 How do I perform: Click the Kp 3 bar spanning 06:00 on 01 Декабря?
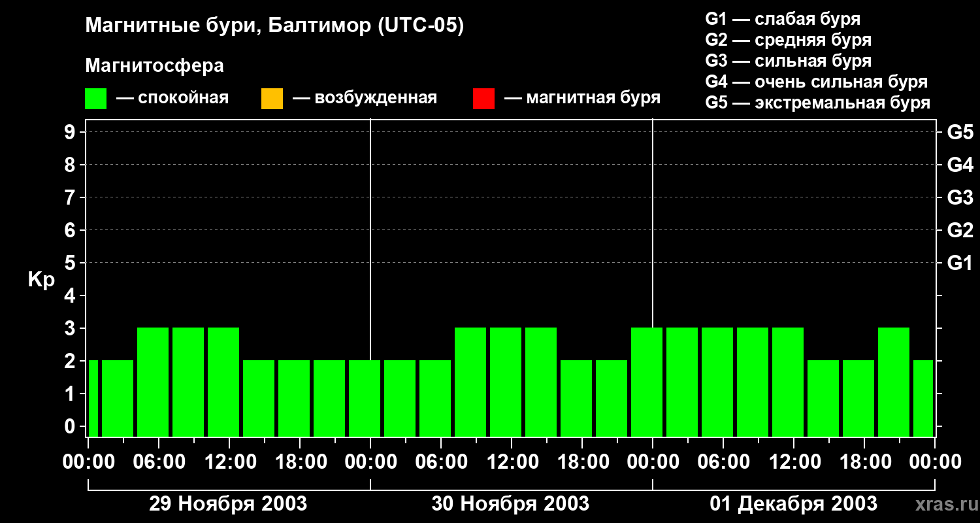click(x=717, y=382)
